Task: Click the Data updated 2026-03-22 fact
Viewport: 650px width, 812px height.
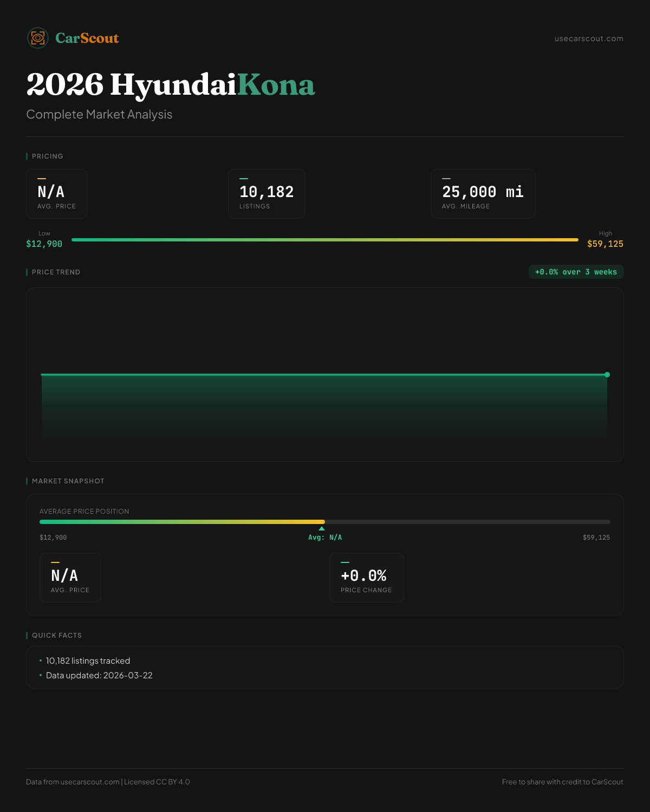Action: [x=99, y=676]
